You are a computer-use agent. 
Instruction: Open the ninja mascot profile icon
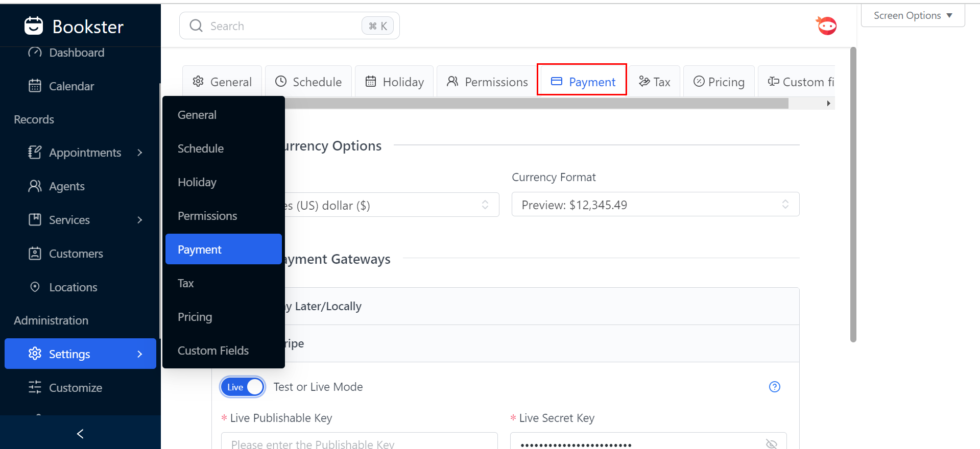[826, 26]
